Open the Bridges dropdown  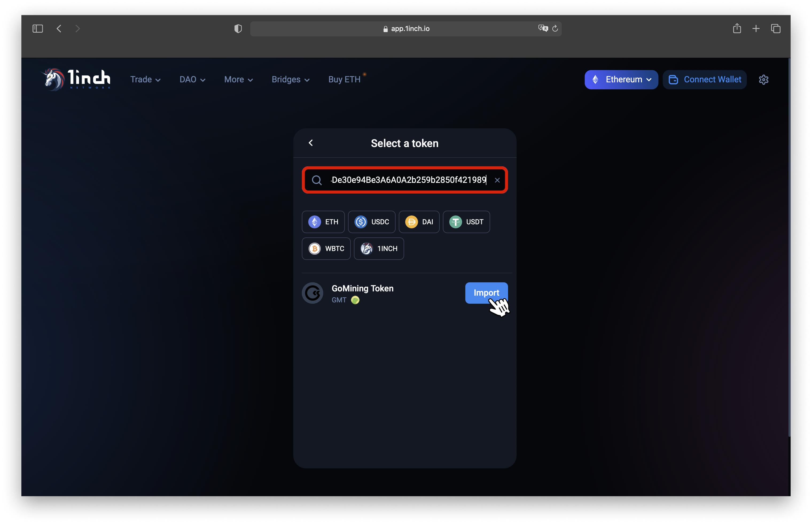pyautogui.click(x=291, y=79)
